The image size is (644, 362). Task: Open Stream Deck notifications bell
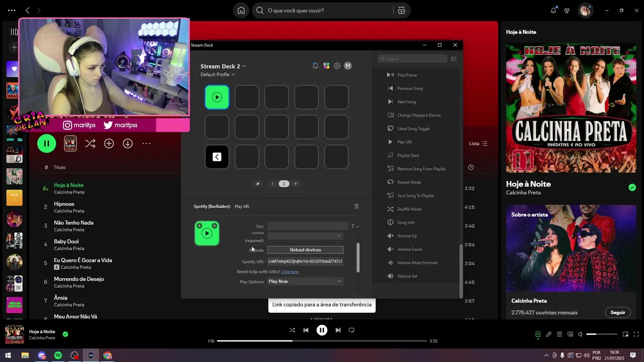click(x=315, y=66)
